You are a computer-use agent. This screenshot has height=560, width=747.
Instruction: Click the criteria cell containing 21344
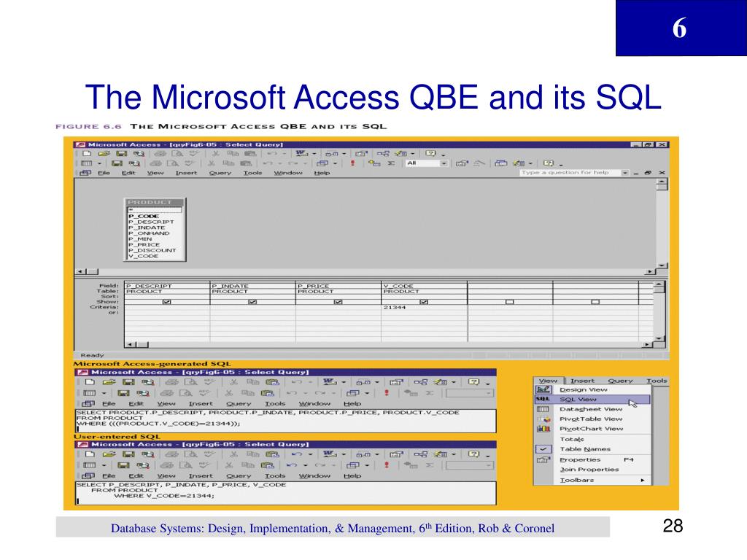tap(424, 308)
